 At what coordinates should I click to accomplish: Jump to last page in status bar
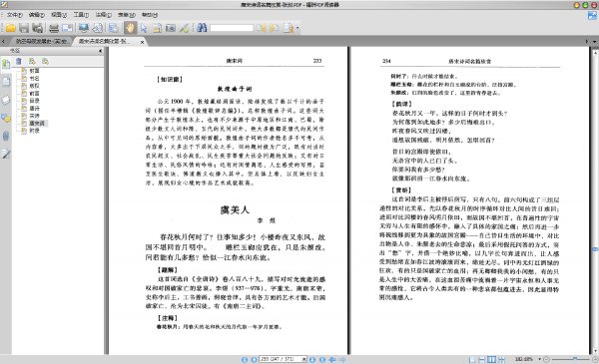point(322,359)
